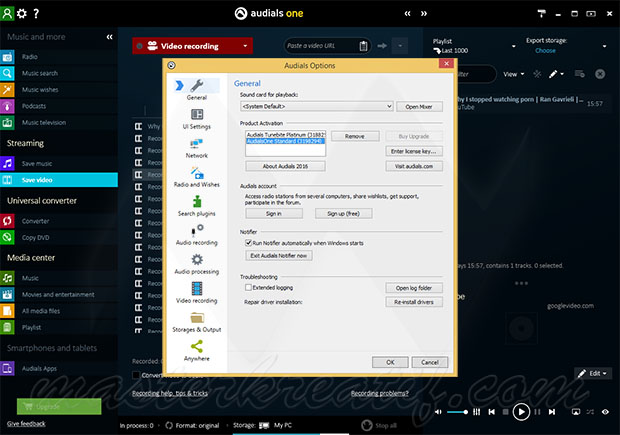Click the paste clipboard icon in URL field
The image size is (620, 435).
click(x=363, y=46)
